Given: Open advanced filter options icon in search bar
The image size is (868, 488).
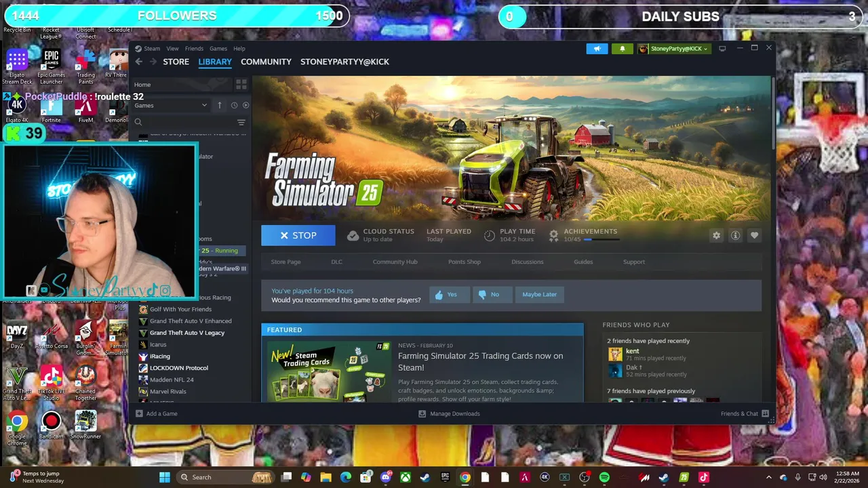Looking at the screenshot, I should point(241,122).
